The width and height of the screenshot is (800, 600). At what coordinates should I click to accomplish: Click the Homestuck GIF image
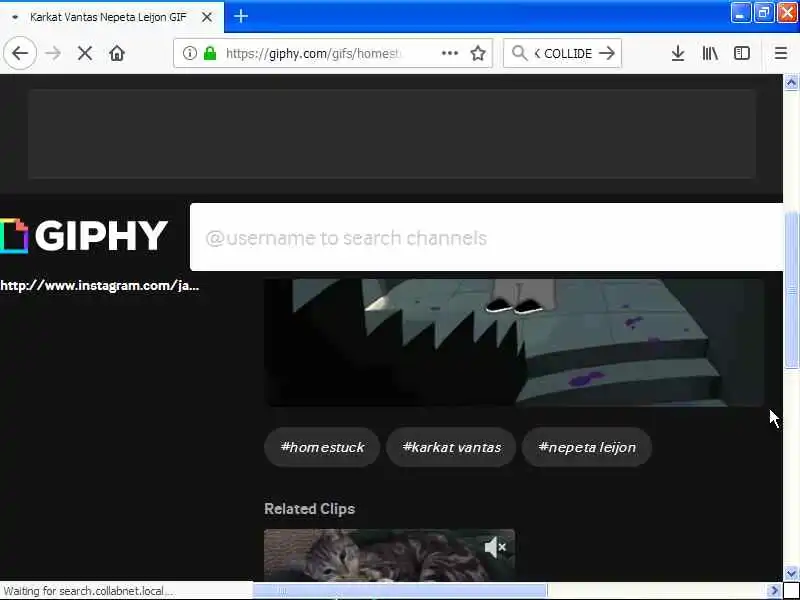[x=514, y=342]
